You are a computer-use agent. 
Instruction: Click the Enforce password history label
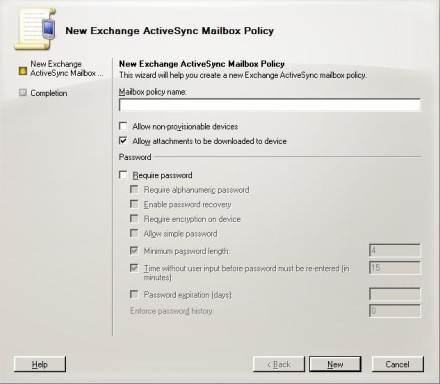pyautogui.click(x=172, y=311)
